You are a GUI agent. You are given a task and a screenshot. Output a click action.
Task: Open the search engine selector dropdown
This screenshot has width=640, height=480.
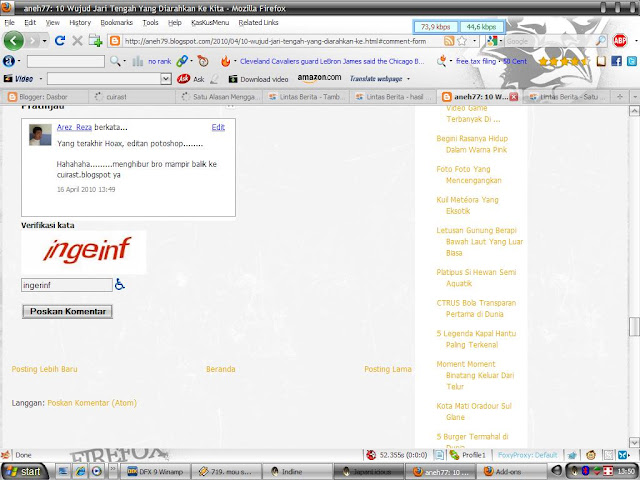pos(500,41)
